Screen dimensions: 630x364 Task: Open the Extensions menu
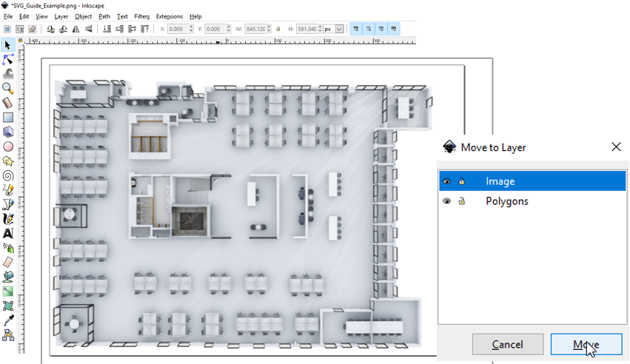(x=169, y=16)
